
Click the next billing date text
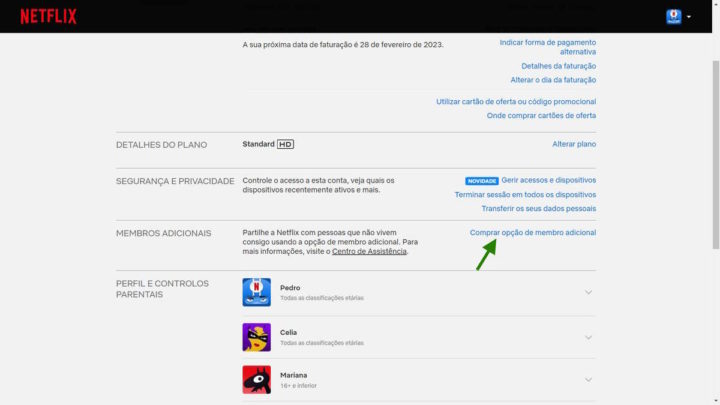pos(343,45)
